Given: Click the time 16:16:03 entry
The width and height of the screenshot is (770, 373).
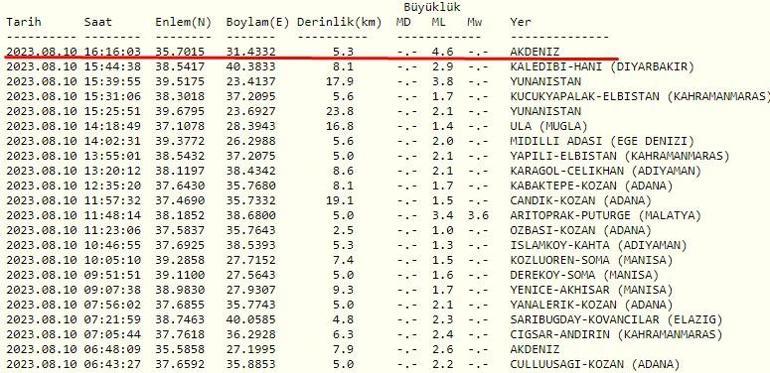Looking at the screenshot, I should coord(112,52).
